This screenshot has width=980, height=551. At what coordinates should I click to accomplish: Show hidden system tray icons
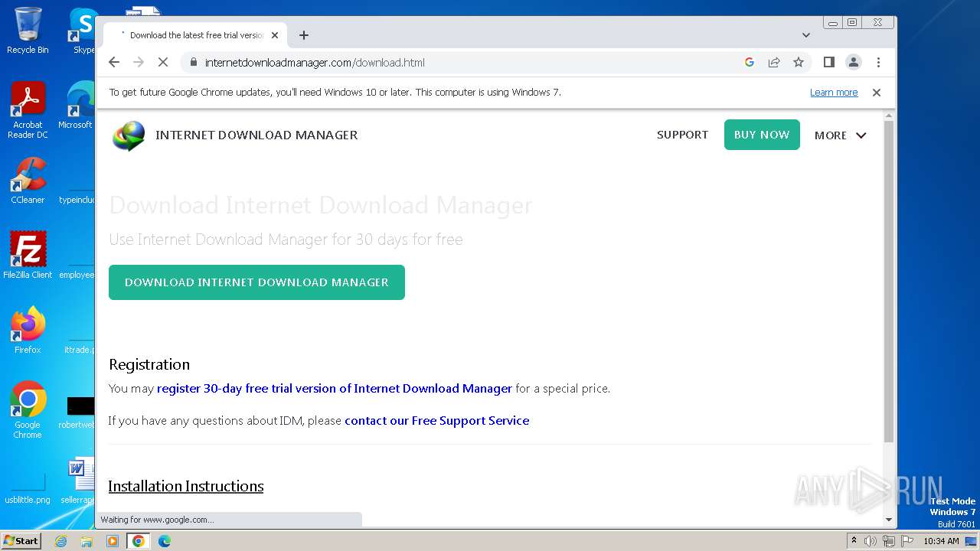click(854, 541)
